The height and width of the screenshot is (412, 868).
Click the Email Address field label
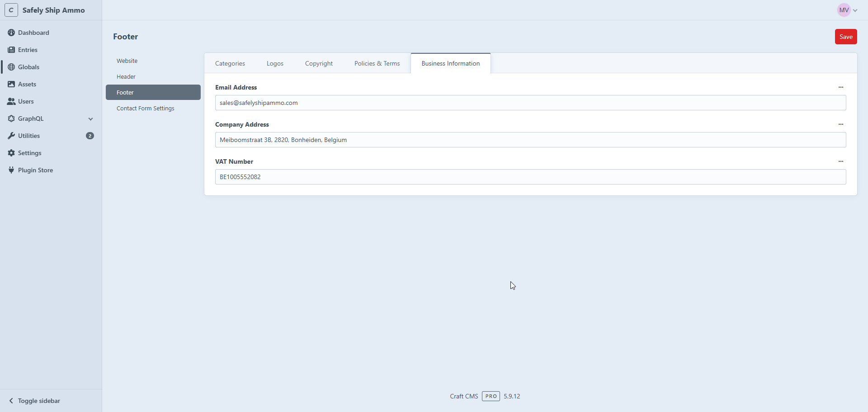tap(236, 87)
